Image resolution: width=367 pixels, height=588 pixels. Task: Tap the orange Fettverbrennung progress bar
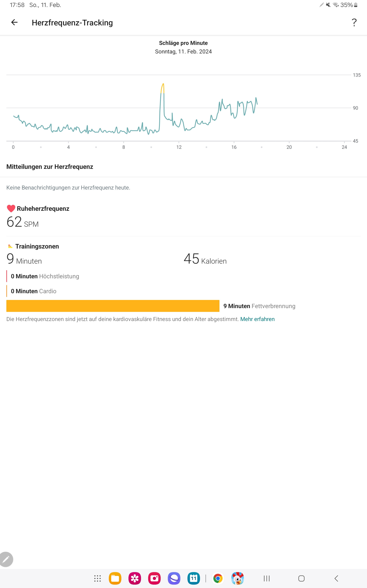coord(113,306)
